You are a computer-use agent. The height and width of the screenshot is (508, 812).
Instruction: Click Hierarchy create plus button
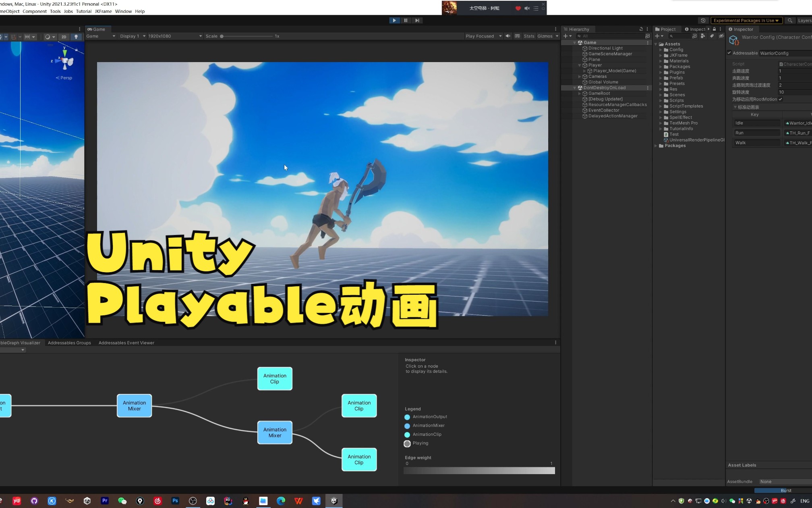(x=567, y=36)
